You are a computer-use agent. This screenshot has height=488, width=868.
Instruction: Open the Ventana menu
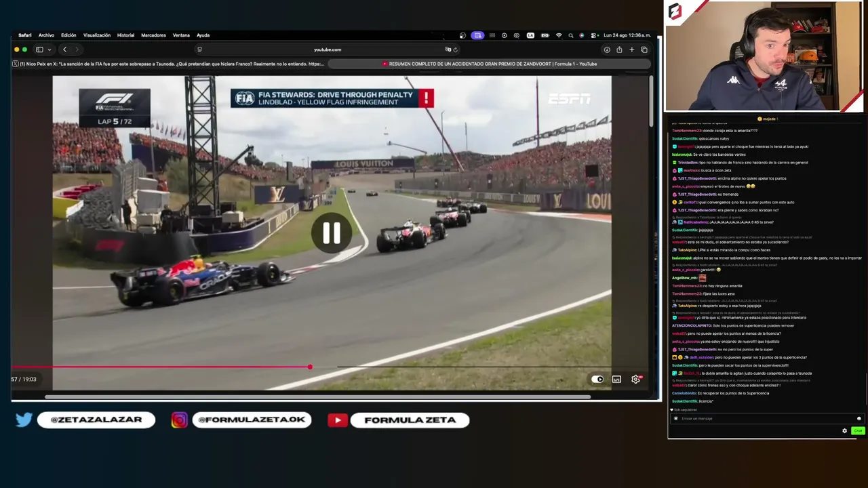(x=181, y=35)
